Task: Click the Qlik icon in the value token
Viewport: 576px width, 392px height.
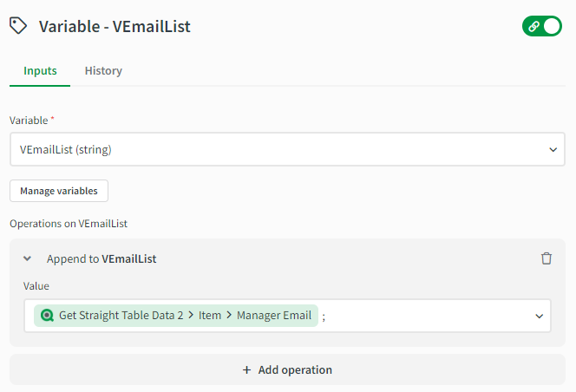Action: coord(47,316)
